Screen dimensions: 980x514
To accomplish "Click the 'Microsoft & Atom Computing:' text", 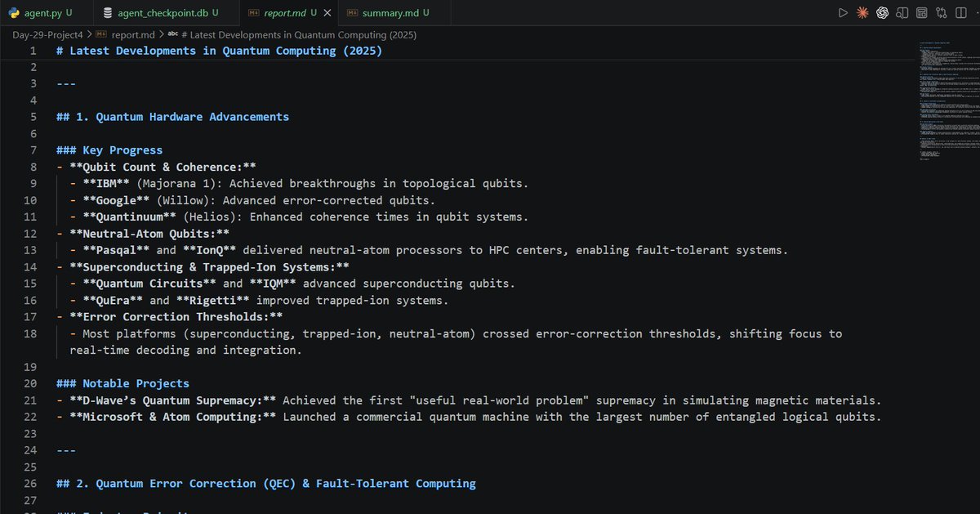I will (172, 417).
